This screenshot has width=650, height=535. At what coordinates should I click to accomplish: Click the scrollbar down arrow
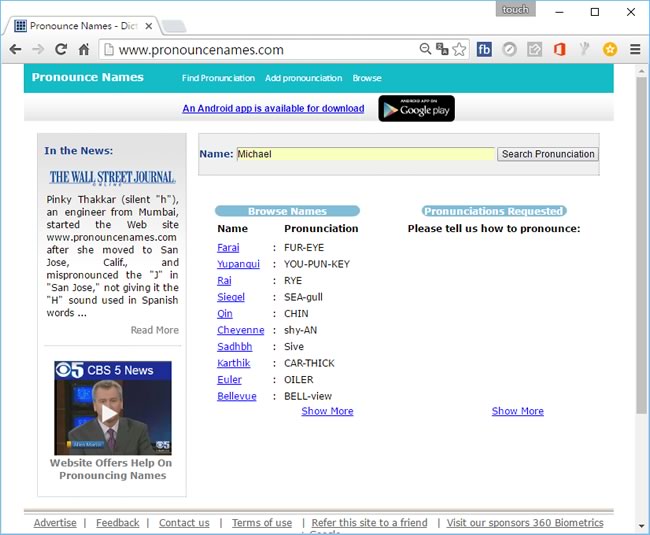[x=641, y=526]
